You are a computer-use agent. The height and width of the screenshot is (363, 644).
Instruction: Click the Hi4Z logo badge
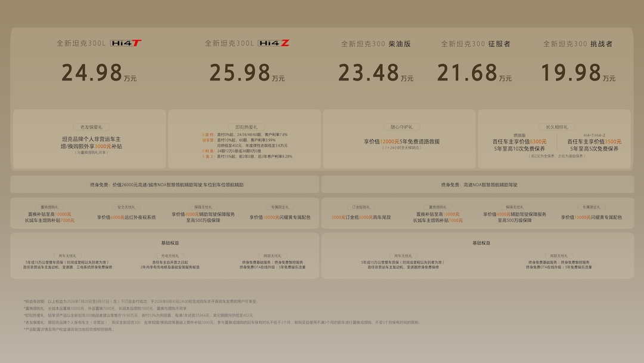(274, 43)
